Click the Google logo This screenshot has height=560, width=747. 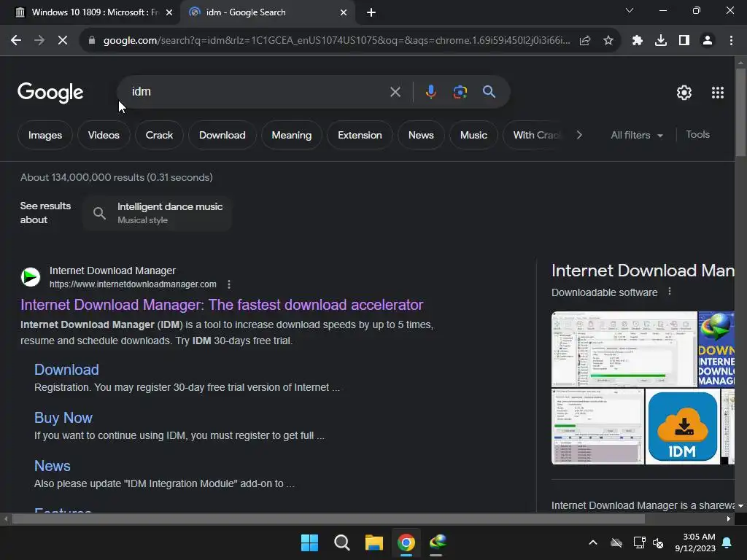pyautogui.click(x=50, y=93)
